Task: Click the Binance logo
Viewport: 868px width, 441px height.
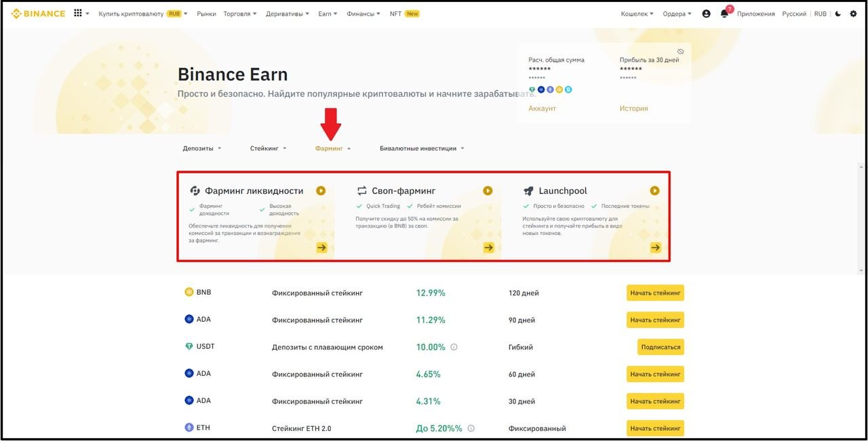Action: pyautogui.click(x=39, y=14)
